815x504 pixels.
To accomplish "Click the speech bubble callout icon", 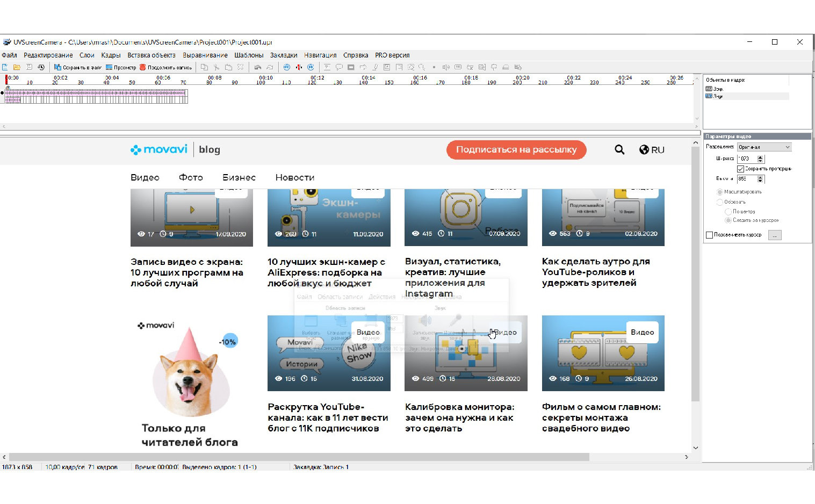I will [339, 67].
